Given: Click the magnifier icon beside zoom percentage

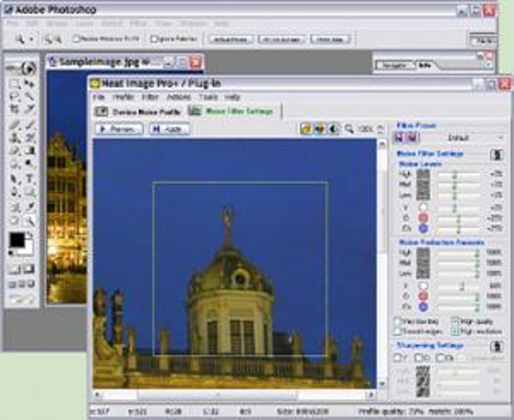Looking at the screenshot, I should [349, 129].
